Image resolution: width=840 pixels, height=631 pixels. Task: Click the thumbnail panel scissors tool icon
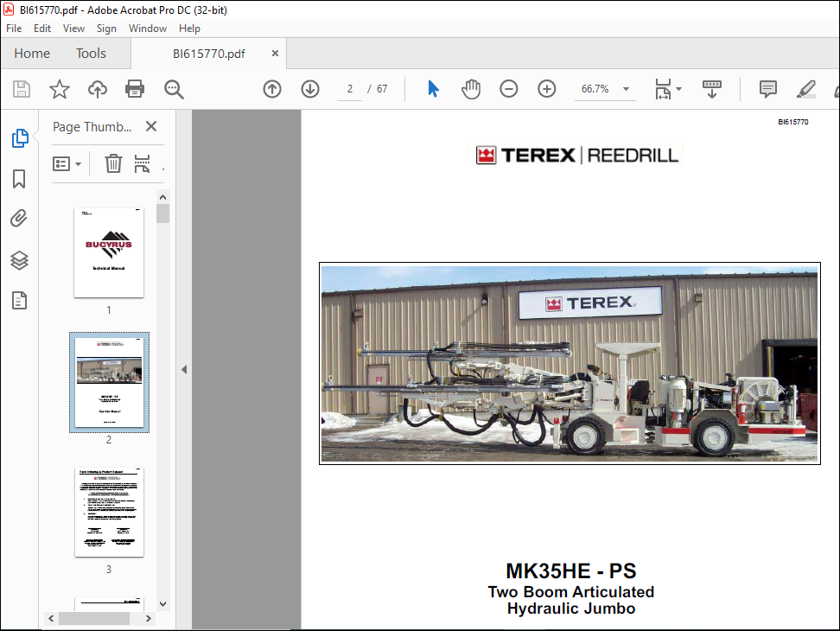coord(142,163)
